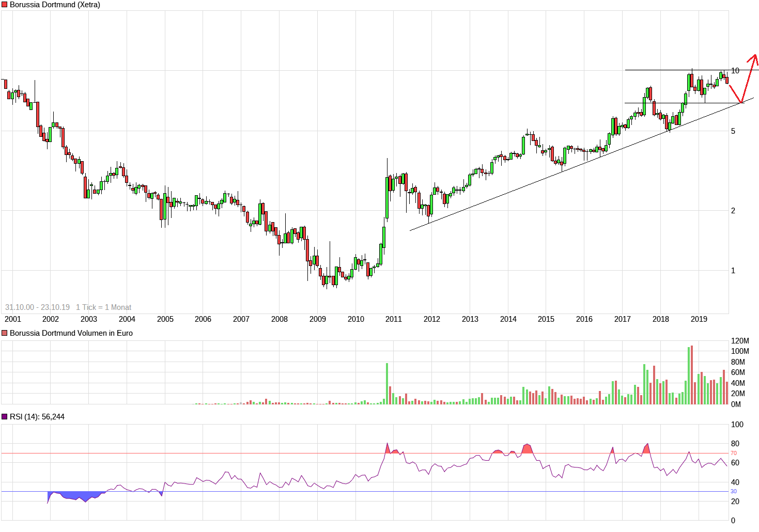Click the red Borussia Dortmund (Xetra) legend swatch

point(5,5)
